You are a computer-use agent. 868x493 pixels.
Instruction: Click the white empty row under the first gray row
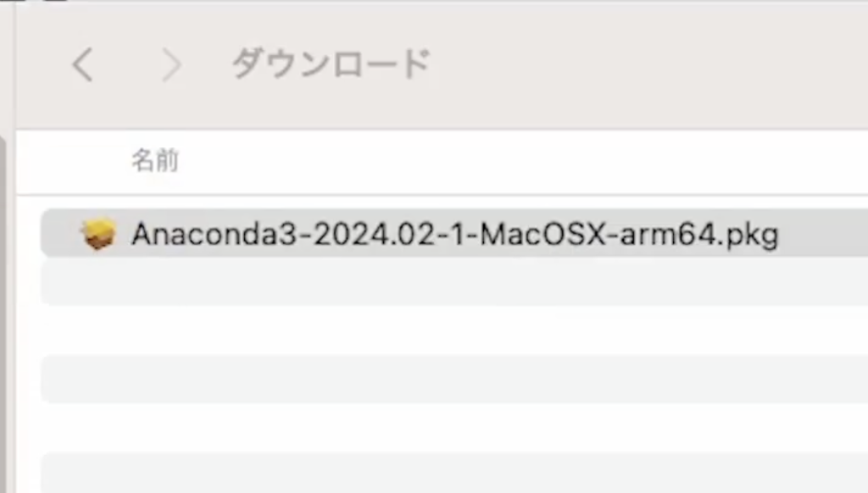[454, 330]
